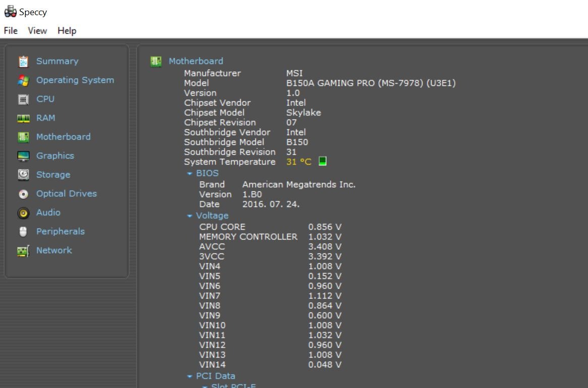588x388 pixels.
Task: Click the Summary clipboard icon
Action: point(23,61)
